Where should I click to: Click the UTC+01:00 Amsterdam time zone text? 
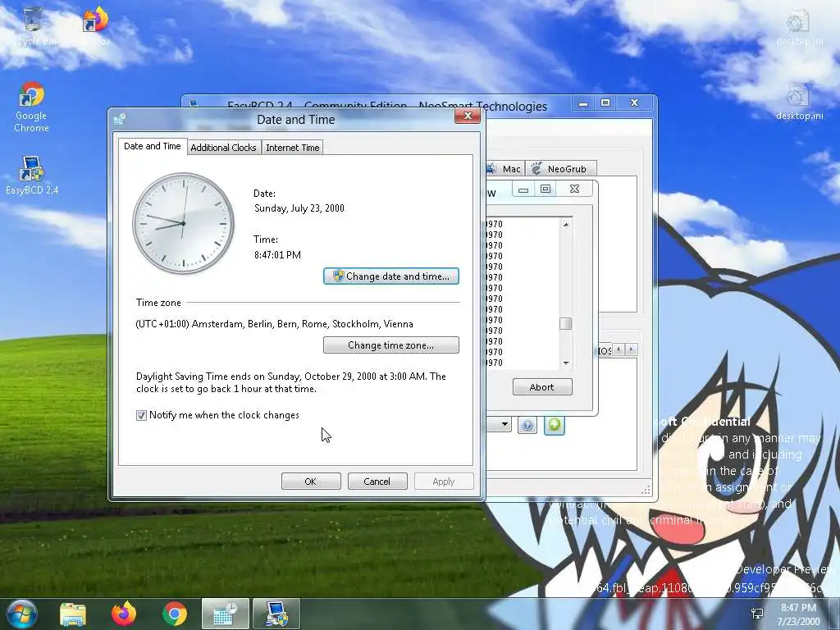[x=274, y=324]
